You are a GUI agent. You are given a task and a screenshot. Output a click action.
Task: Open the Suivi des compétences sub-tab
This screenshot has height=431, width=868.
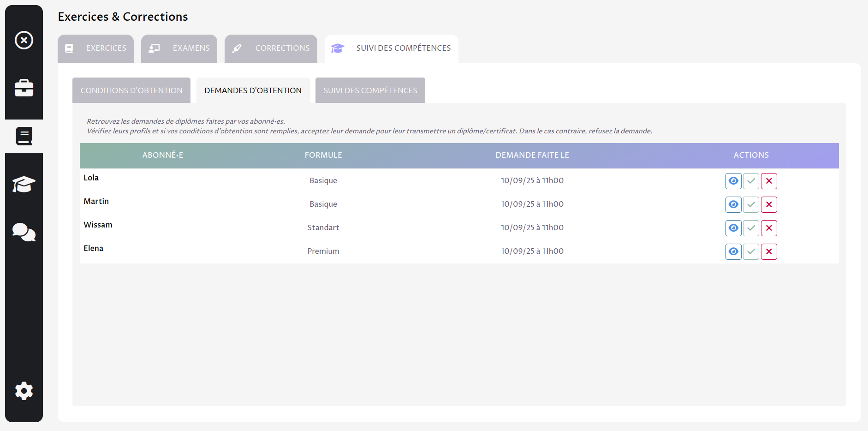370,90
